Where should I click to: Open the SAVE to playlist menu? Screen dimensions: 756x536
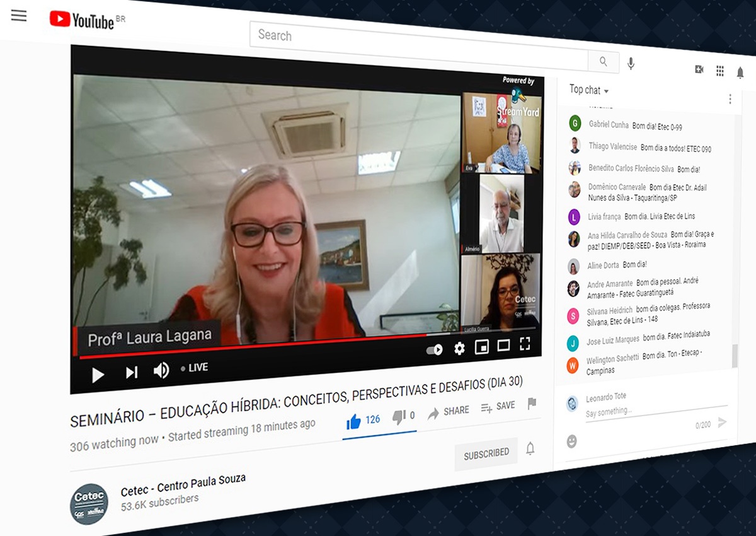[498, 407]
